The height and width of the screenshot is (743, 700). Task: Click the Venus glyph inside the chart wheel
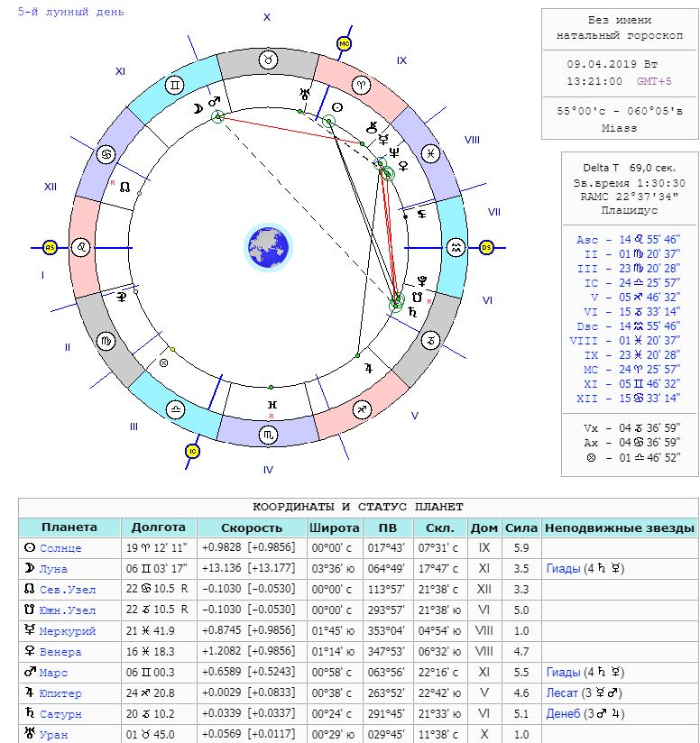pos(403,166)
